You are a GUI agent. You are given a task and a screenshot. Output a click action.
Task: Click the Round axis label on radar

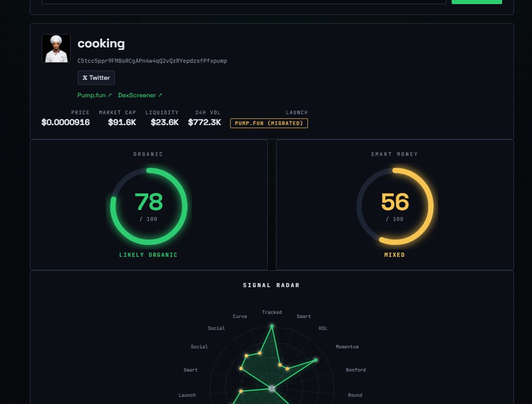355,395
